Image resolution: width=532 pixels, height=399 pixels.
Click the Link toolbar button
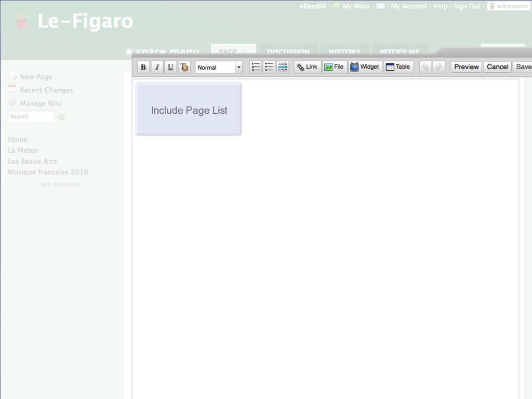pyautogui.click(x=307, y=67)
